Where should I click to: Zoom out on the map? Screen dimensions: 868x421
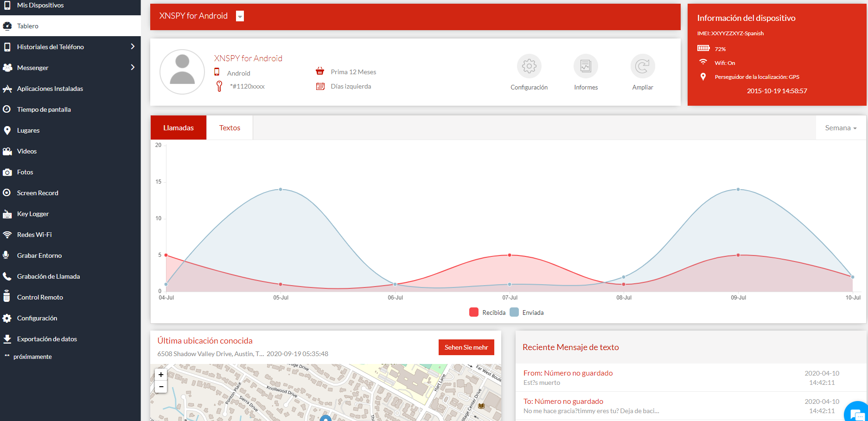pyautogui.click(x=161, y=387)
